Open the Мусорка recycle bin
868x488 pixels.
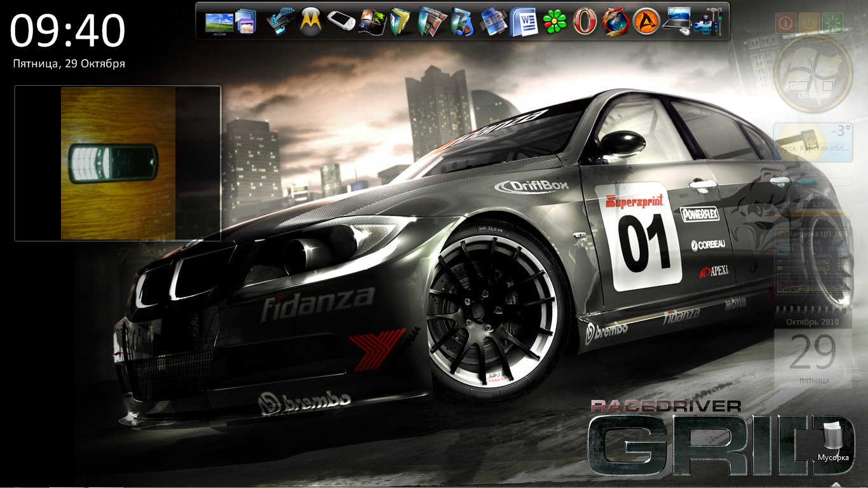[x=833, y=440]
